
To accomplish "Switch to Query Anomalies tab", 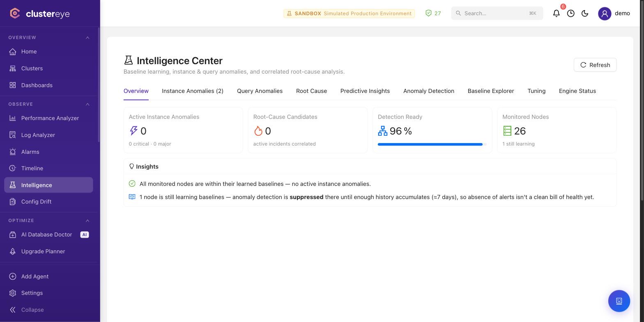I will tap(260, 91).
